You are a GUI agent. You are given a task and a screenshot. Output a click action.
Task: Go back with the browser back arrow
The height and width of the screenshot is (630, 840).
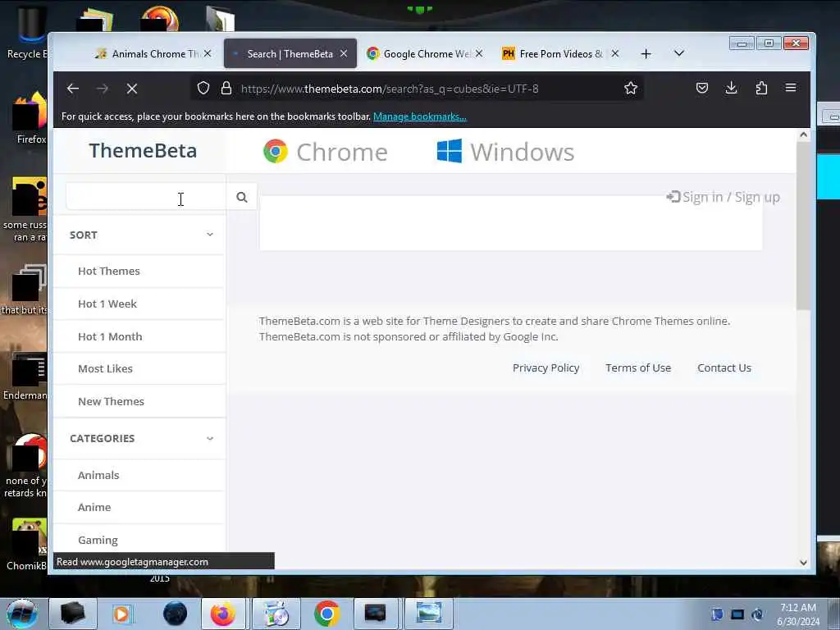click(73, 89)
